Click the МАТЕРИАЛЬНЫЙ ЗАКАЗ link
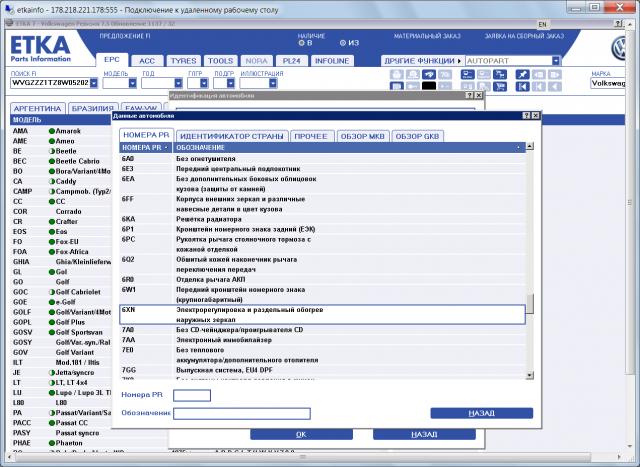This screenshot has width=640, height=467. coord(427,36)
